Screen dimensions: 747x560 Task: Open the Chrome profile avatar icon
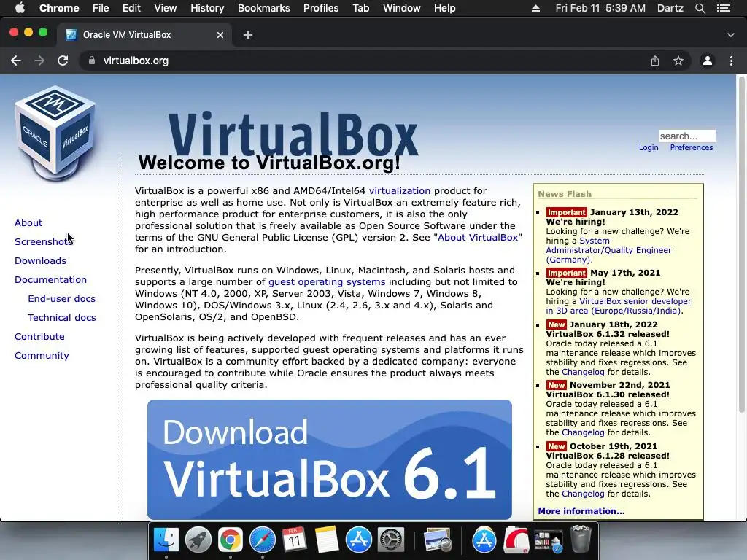pos(708,61)
